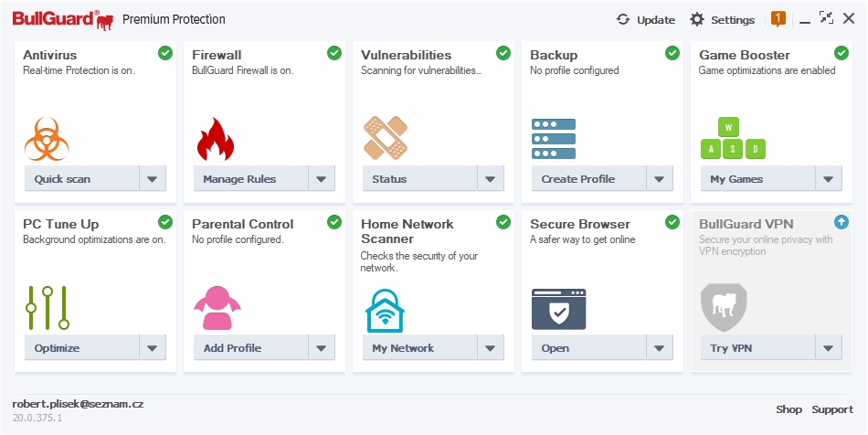Click the Secure Browser shield icon
Screen dimensions: 868x435
point(558,309)
